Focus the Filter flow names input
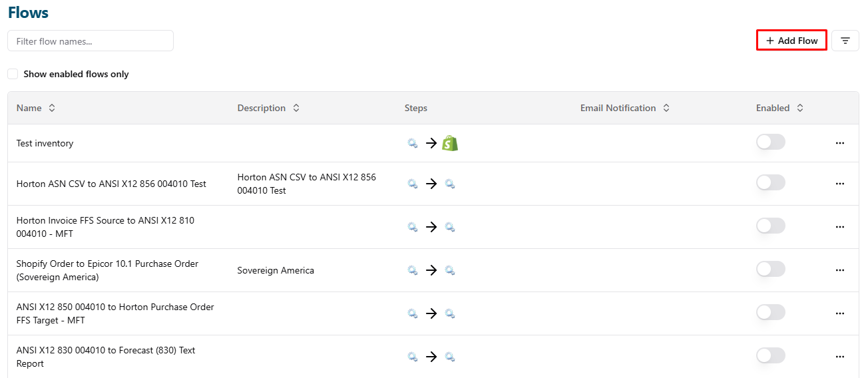The image size is (868, 378). point(91,41)
